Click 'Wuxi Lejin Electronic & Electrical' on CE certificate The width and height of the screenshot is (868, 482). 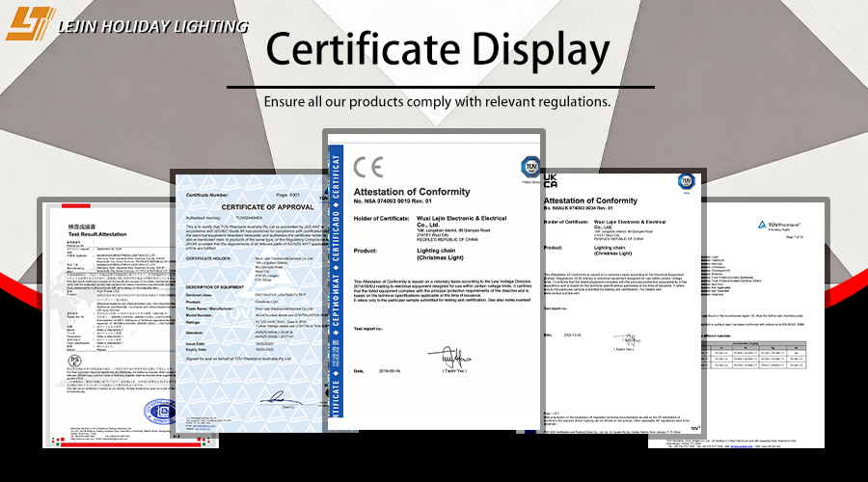461,219
